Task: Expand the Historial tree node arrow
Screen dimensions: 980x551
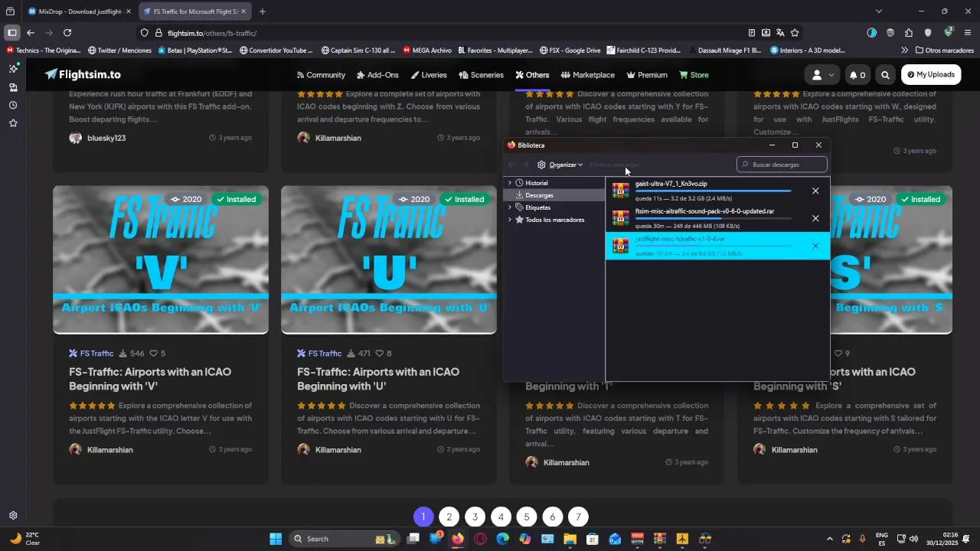Action: tap(510, 183)
